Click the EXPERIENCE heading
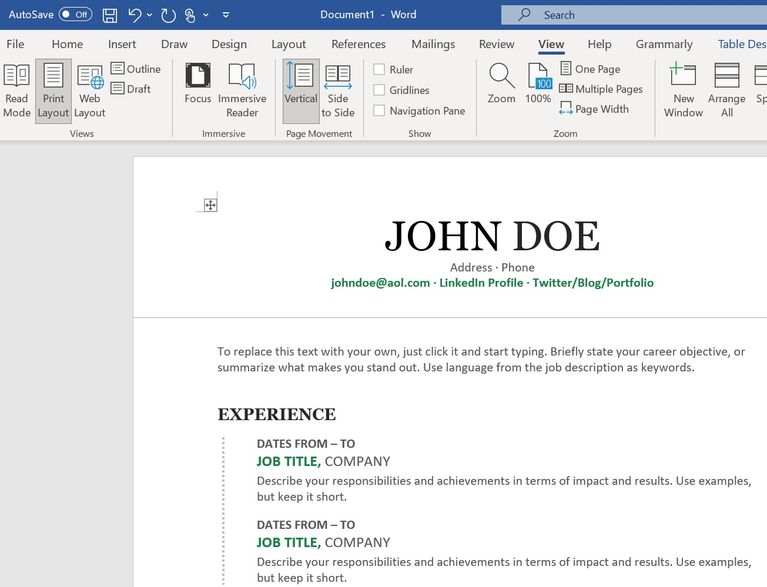Screen dimensions: 767x587 tap(276, 414)
